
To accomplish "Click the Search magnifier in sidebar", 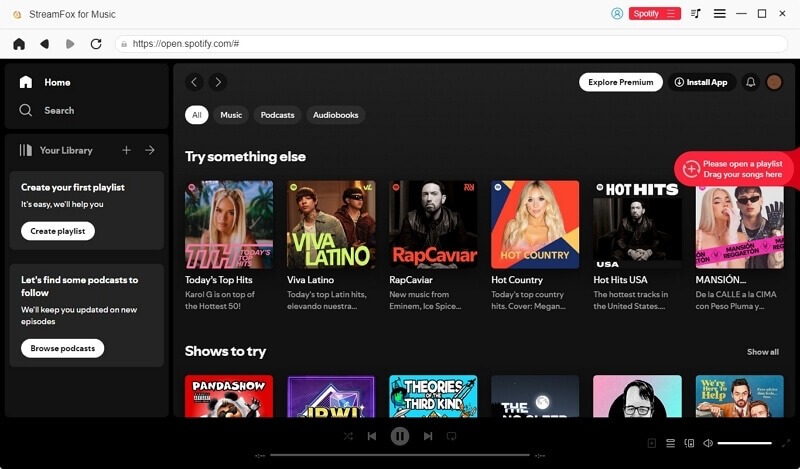I will click(x=26, y=110).
